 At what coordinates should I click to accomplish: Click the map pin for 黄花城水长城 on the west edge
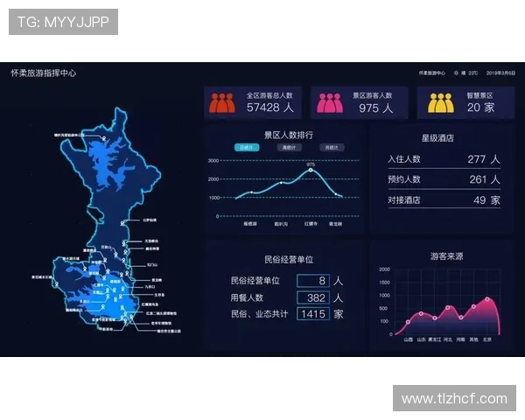[57, 284]
